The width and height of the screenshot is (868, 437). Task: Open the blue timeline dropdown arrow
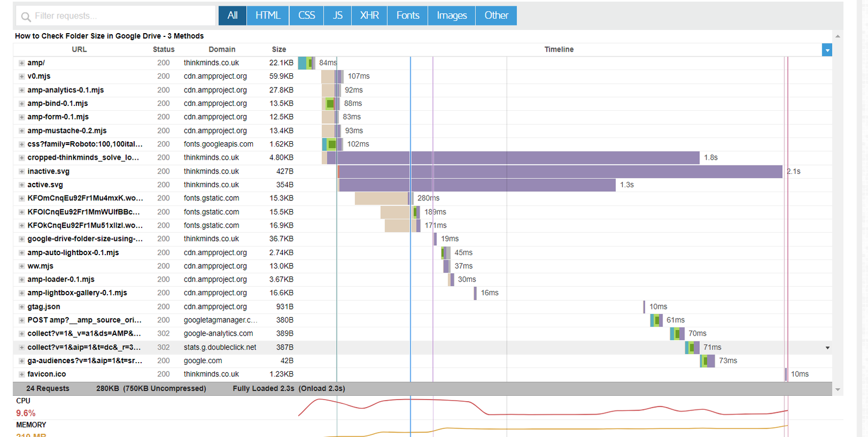827,50
